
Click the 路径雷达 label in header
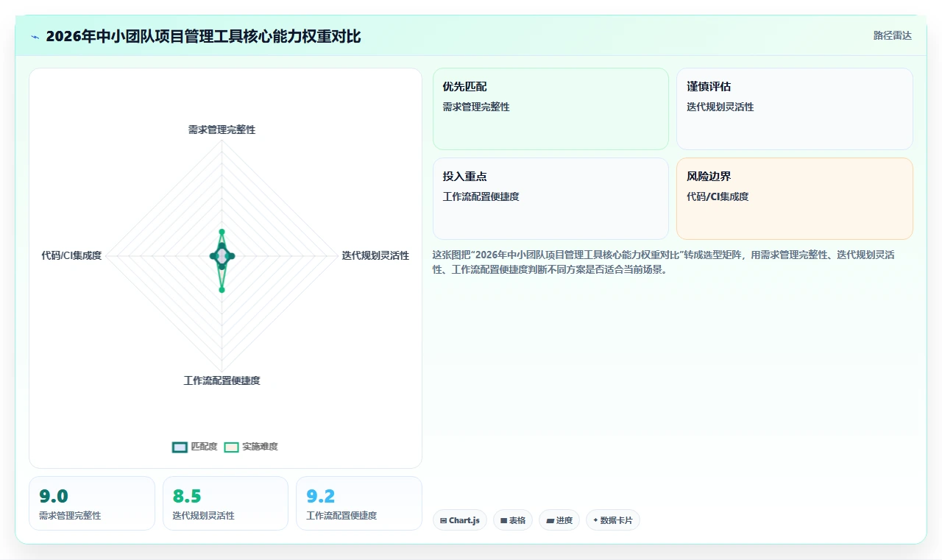[x=892, y=35]
